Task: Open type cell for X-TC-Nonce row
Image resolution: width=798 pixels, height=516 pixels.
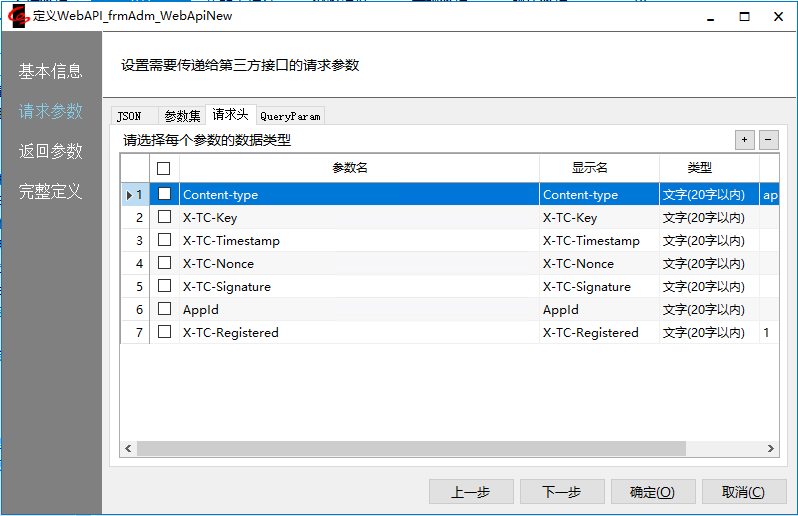Action: point(708,264)
